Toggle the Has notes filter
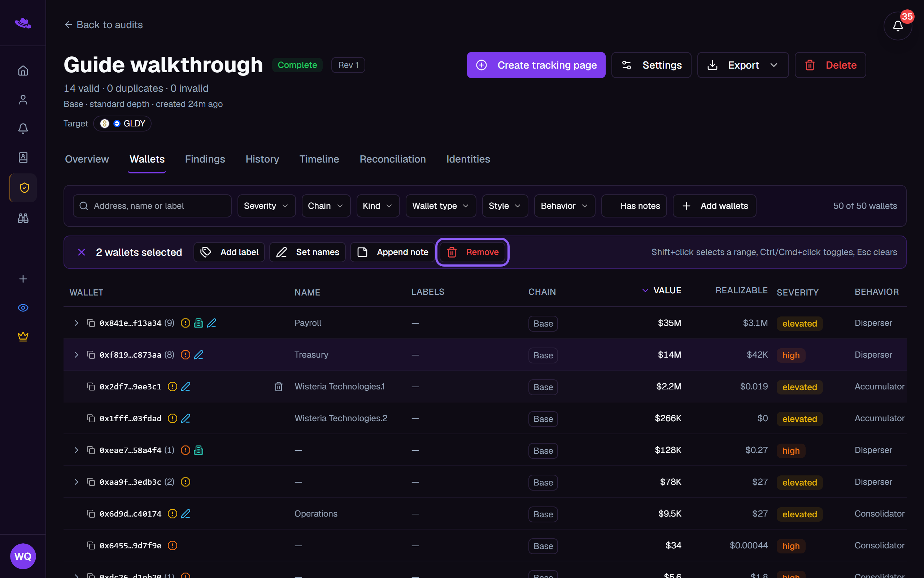 click(634, 206)
